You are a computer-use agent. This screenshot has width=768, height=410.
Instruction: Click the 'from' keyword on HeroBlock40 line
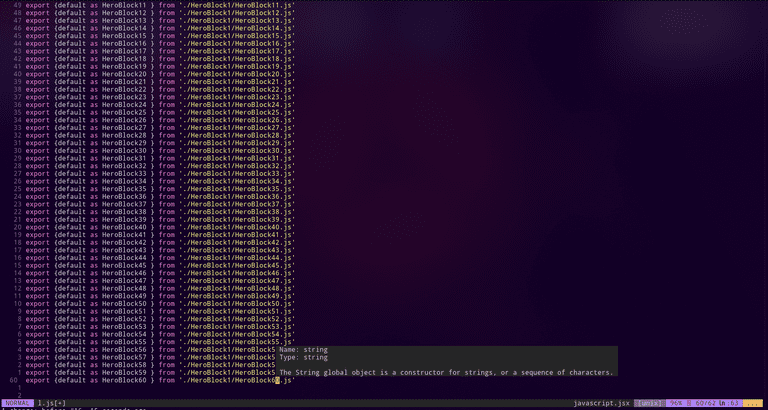(166, 227)
